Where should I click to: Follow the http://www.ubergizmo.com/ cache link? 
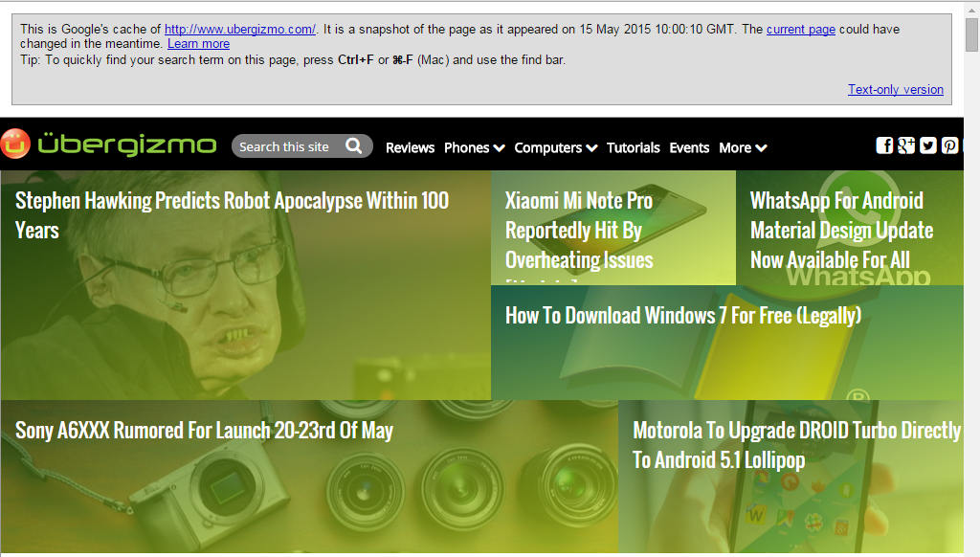click(x=240, y=30)
